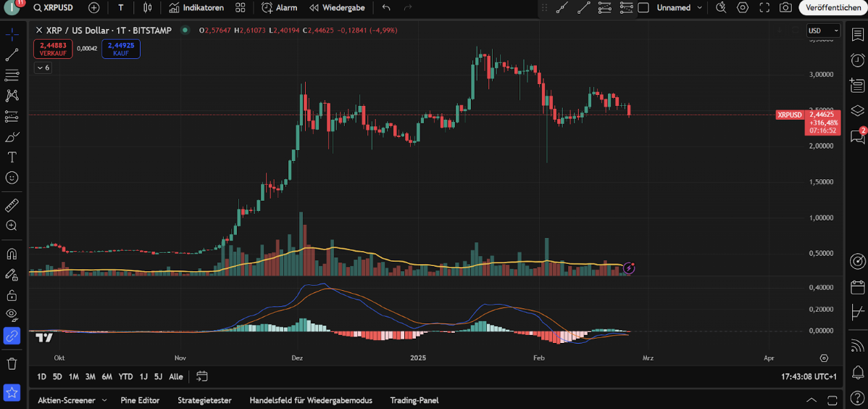Open the Pine Editor tab
868x409 pixels.
pyautogui.click(x=140, y=400)
